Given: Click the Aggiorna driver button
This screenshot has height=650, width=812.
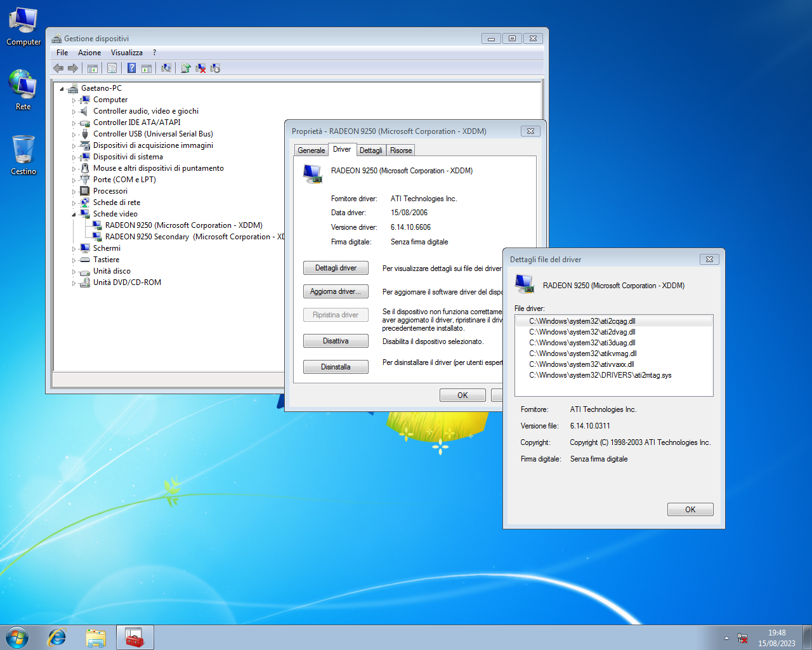Looking at the screenshot, I should (x=336, y=291).
